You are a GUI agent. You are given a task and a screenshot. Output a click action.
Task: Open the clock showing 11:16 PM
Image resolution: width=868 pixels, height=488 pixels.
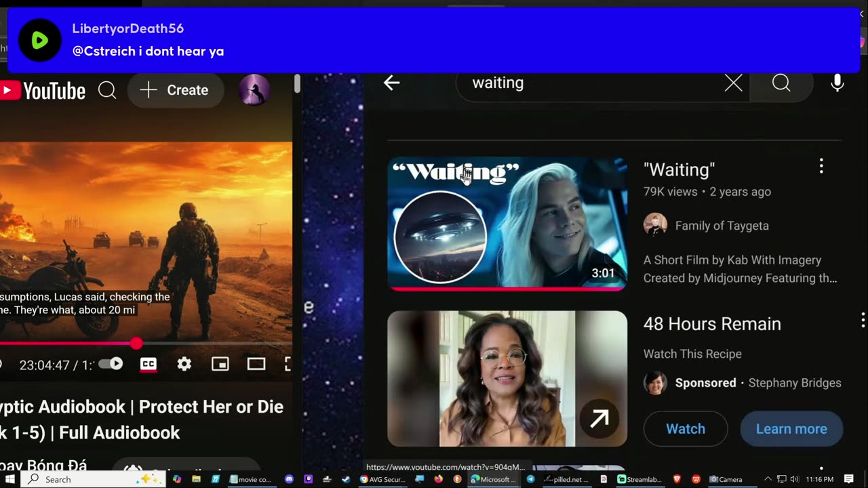click(820, 479)
